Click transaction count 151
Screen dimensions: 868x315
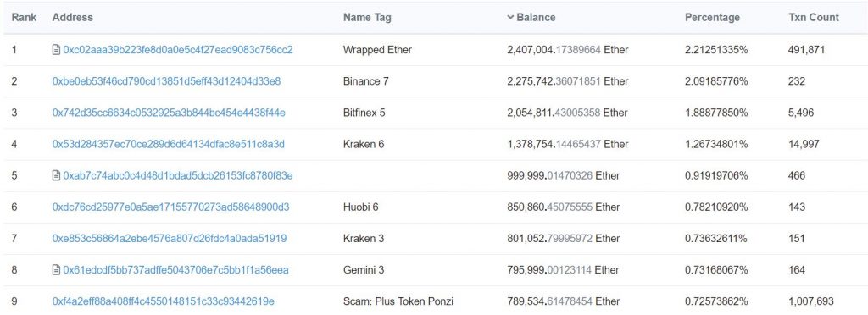(x=797, y=239)
